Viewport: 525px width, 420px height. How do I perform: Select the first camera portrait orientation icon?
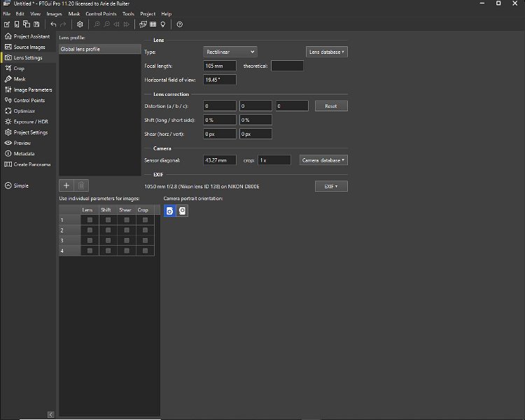[x=169, y=210]
